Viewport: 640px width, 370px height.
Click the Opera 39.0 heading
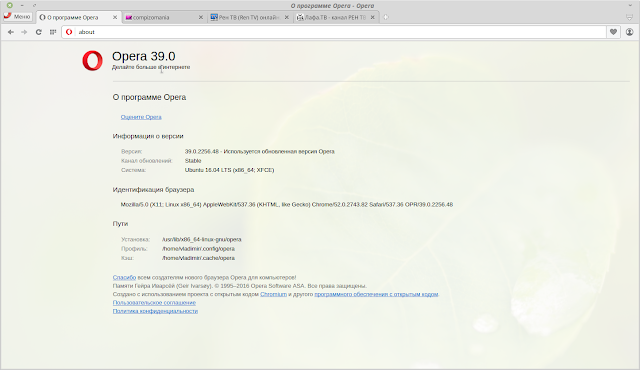tap(144, 56)
